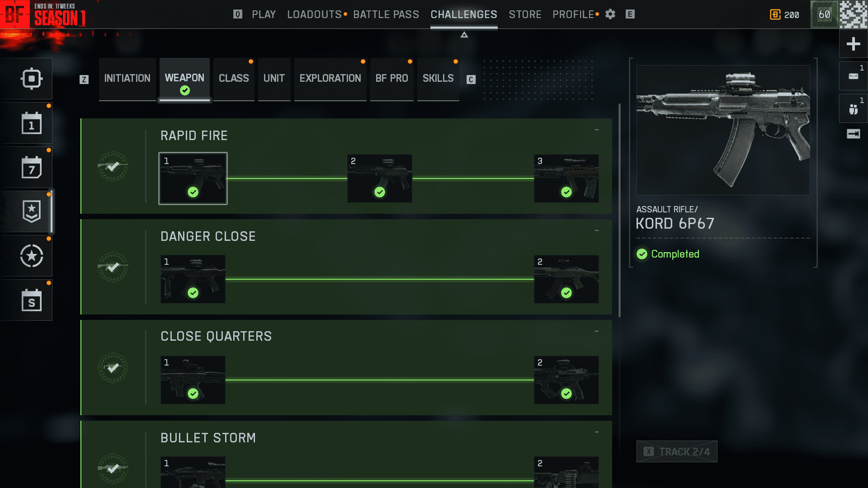This screenshot has width=868, height=488.
Task: Open the circled star sidebar icon
Action: 31,256
